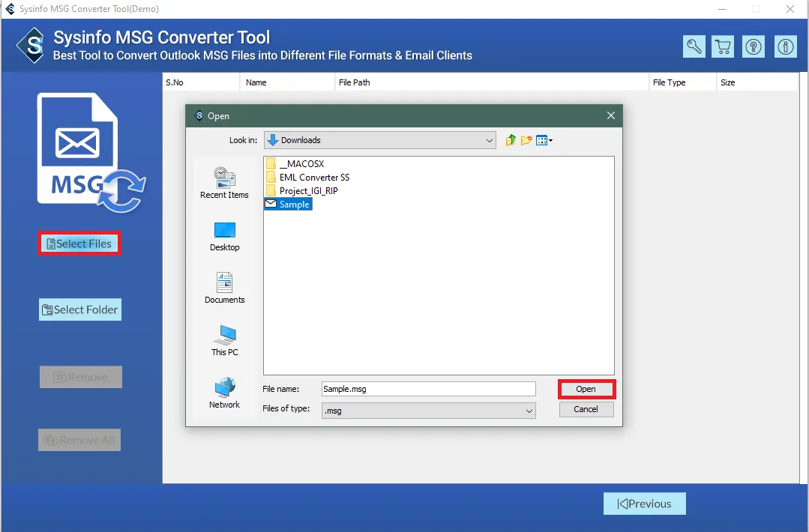Viewport: 809px width, 532px height.
Task: Click the Select Folder button
Action: (x=80, y=309)
